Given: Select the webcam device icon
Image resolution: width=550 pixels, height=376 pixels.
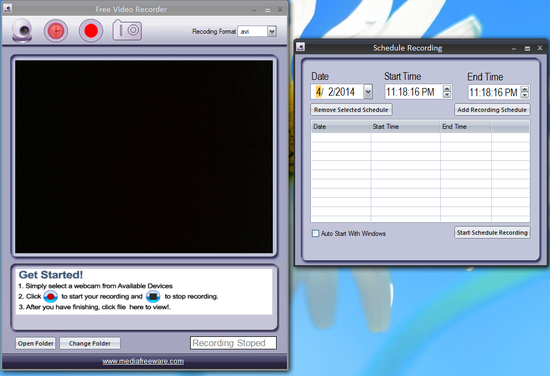Looking at the screenshot, I should [22, 31].
